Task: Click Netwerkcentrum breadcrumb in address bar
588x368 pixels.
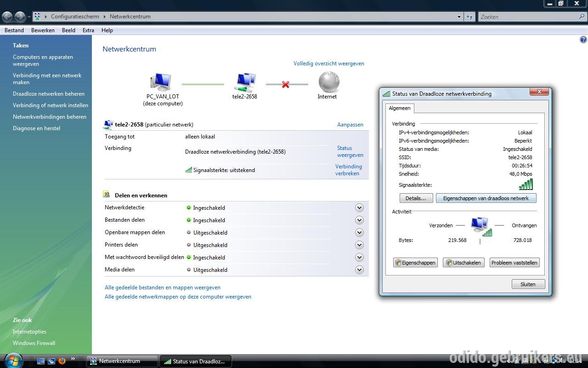Action: (x=130, y=17)
